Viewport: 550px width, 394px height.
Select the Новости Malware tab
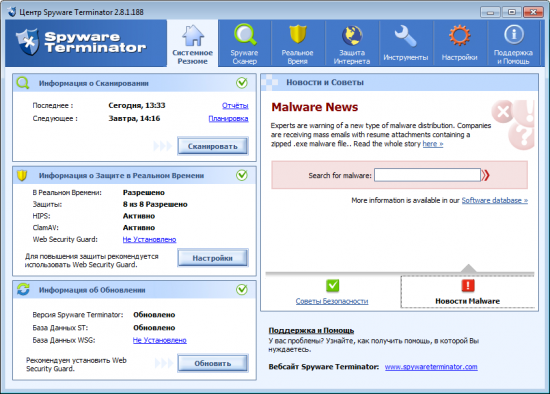pos(468,301)
